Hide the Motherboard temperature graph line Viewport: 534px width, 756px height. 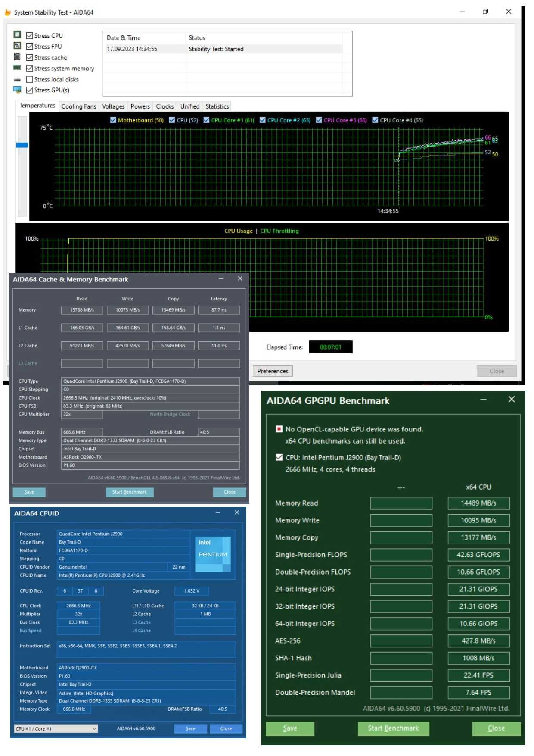click(113, 120)
